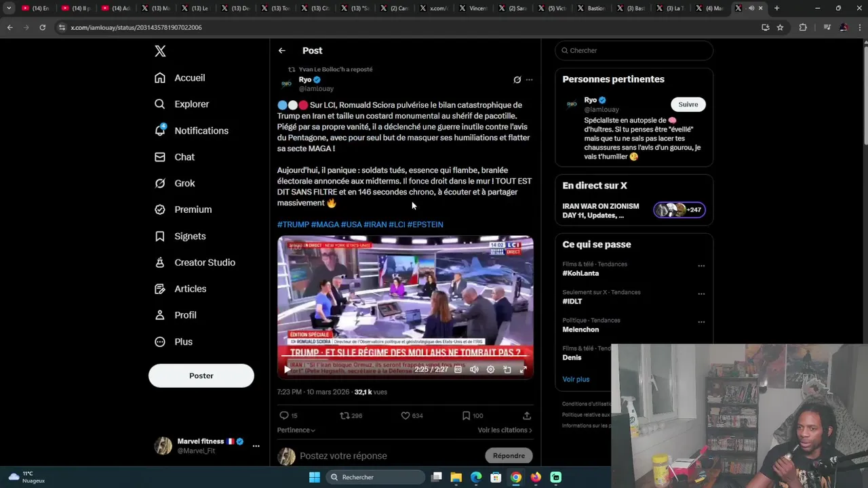Click Windows taskbar Rechercher search box
Viewport: 868px width, 488px height.
click(377, 477)
